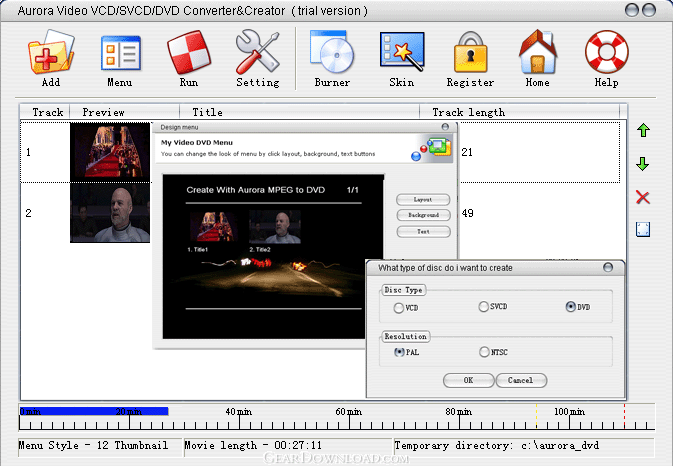Click the Track length column header
The width and height of the screenshot is (673, 466).
[520, 112]
